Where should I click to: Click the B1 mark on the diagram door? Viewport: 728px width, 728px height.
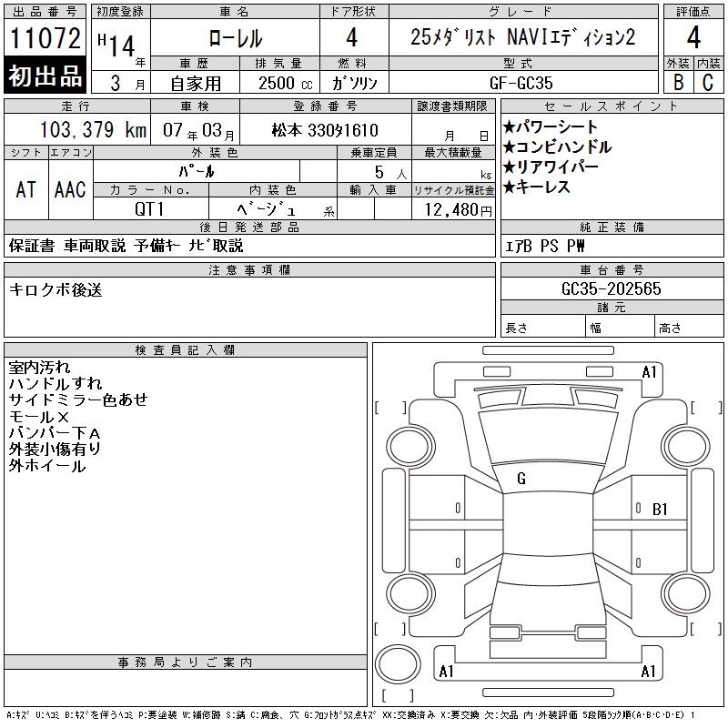[660, 510]
